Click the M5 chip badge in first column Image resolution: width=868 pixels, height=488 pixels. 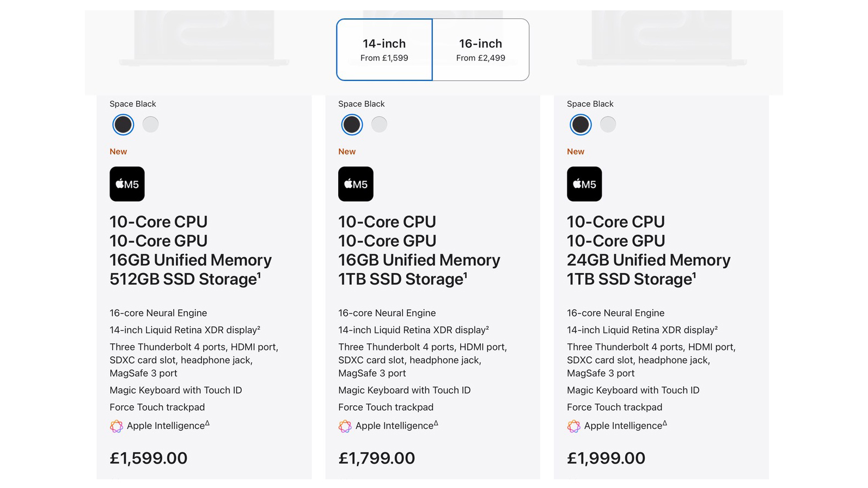(x=127, y=184)
